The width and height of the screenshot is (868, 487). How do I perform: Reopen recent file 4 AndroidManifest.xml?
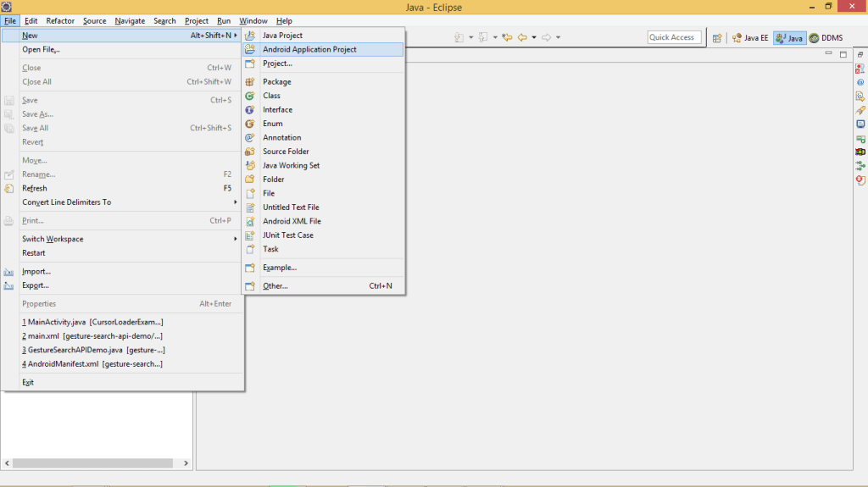pos(122,363)
